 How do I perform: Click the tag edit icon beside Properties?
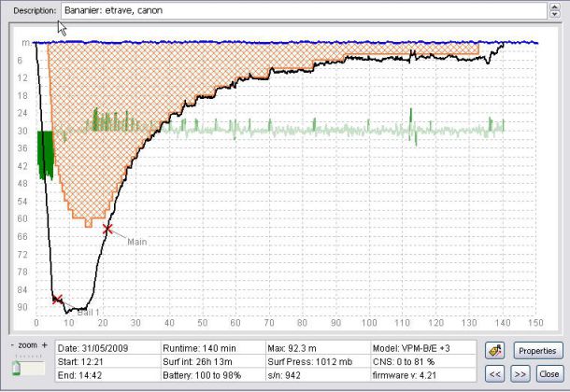coord(496,350)
